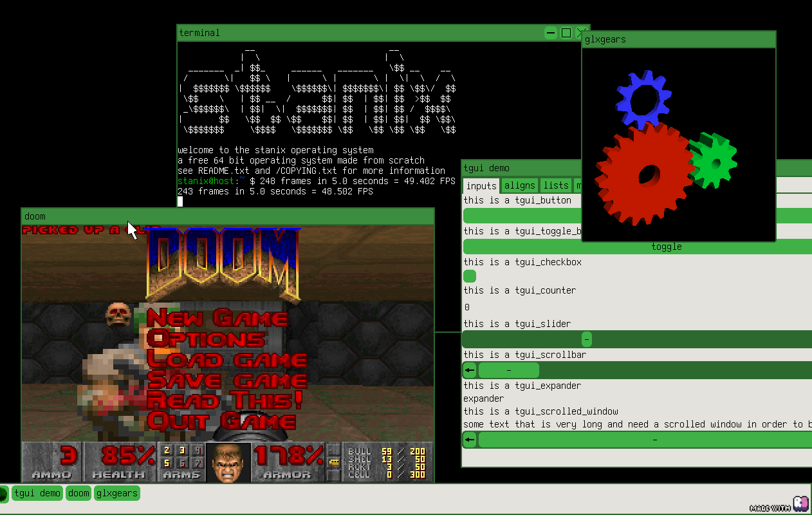Click the BULL 59 / 200 ammo row
Image resolution: width=812 pixels, height=515 pixels.
[x=386, y=452]
